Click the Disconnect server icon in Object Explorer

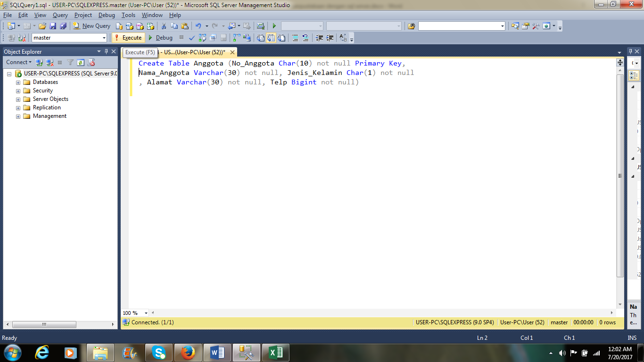point(49,62)
